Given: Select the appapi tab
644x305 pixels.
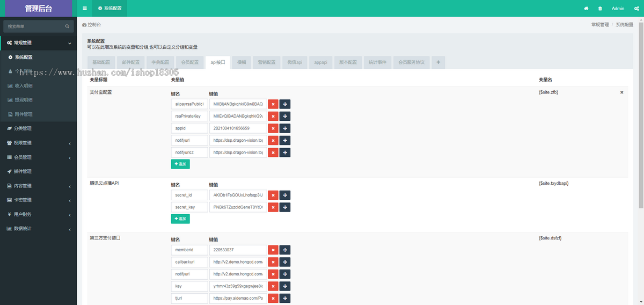Looking at the screenshot, I should click(x=321, y=62).
